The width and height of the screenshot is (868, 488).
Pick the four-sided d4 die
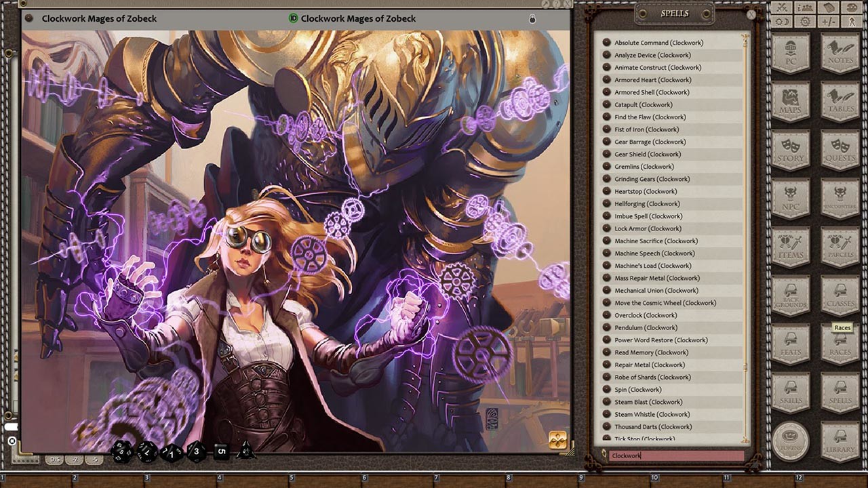coord(245,451)
